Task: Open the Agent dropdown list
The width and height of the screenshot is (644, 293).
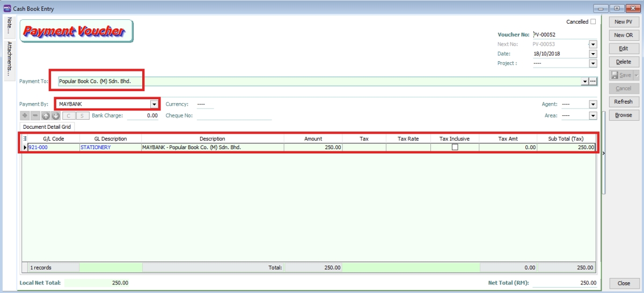Action: click(593, 105)
